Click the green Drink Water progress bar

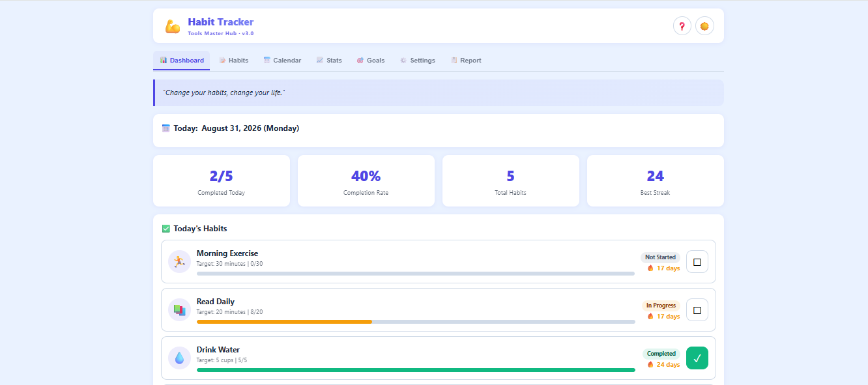[x=416, y=370]
